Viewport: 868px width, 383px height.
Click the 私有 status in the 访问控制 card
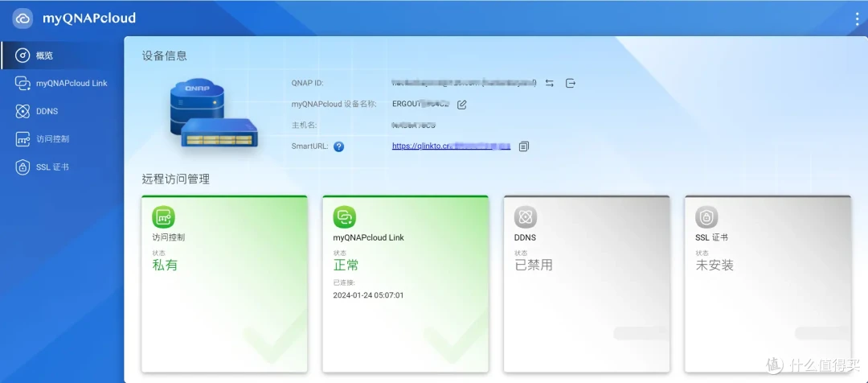point(165,265)
